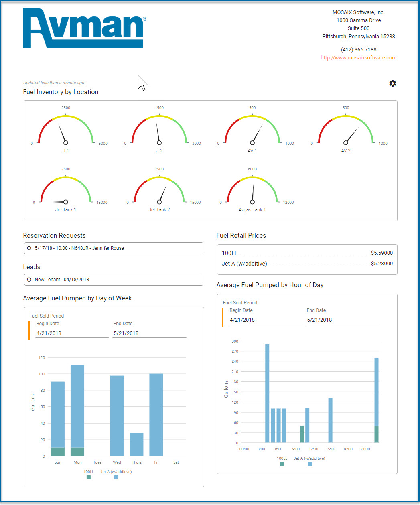Toggle Jet A legend swatch in weekly chart
The height and width of the screenshot is (505, 420).
pyautogui.click(x=116, y=477)
